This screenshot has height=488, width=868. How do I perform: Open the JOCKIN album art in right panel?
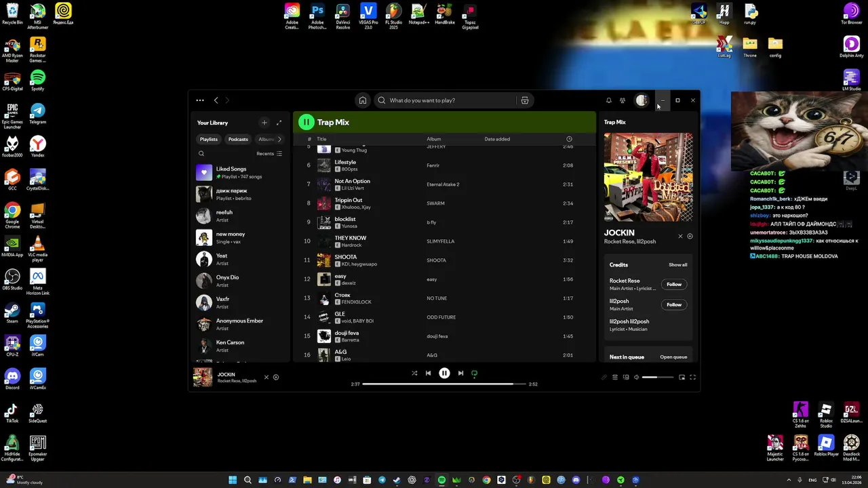click(648, 177)
